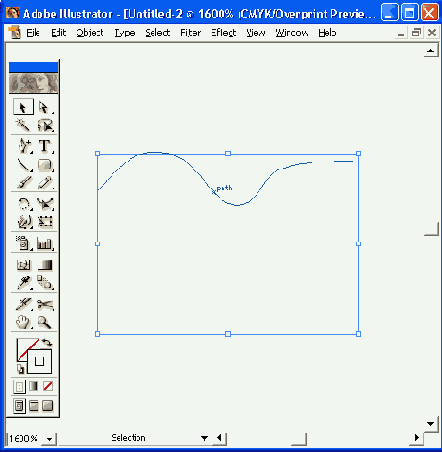This screenshot has width=442, height=452.
Task: Open the 1600% zoom level dropdown
Action: click(50, 439)
